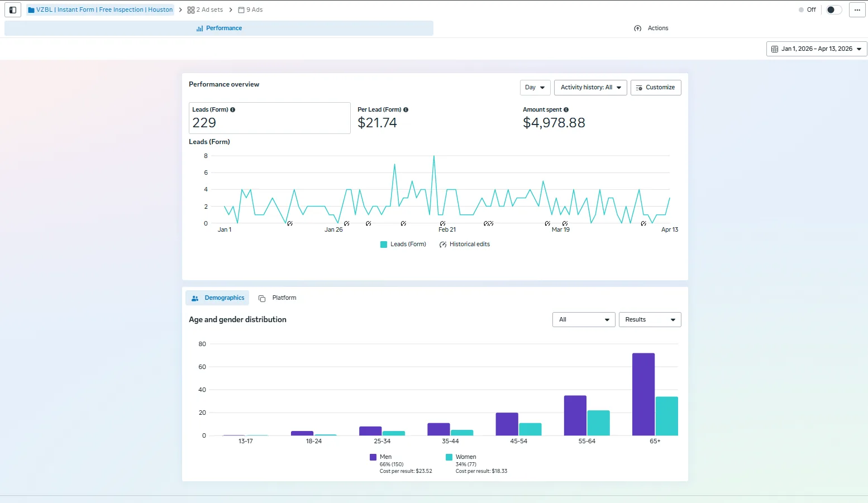Click the Men bar for 65+ age group
868x503 pixels.
(643, 394)
